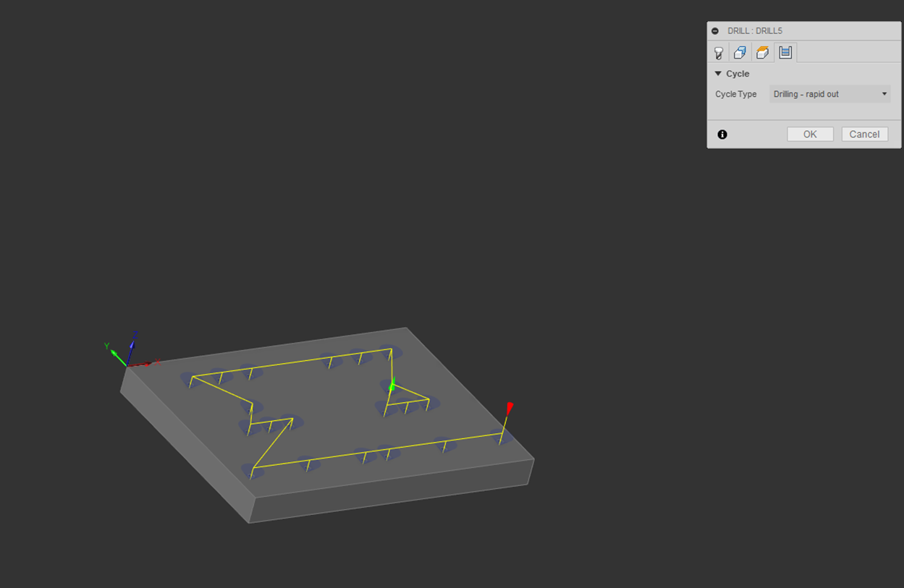Collapse the Cycle section triangle
This screenshot has width=904, height=588.
coord(718,74)
